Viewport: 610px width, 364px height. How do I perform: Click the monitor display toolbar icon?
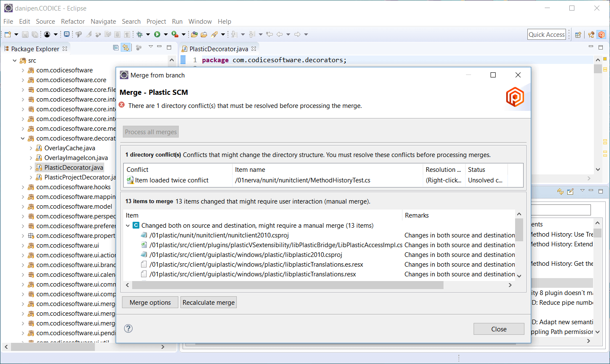click(x=67, y=34)
